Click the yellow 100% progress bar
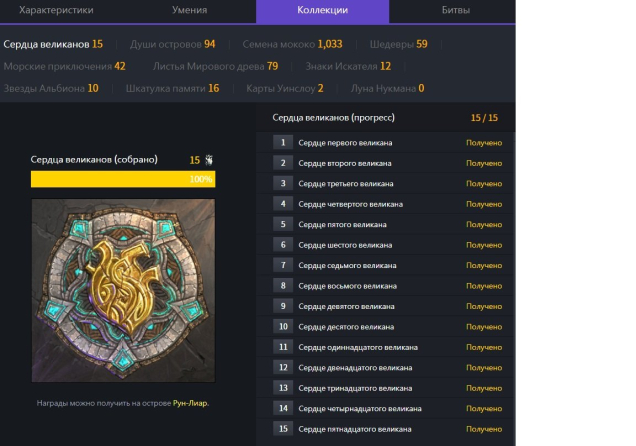This screenshot has width=636, height=446. [123, 179]
